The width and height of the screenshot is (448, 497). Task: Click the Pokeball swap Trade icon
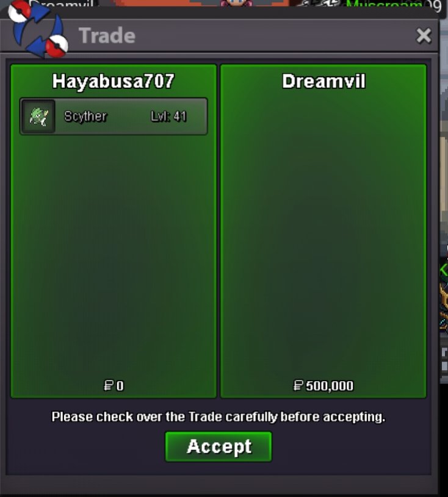pyautogui.click(x=38, y=30)
